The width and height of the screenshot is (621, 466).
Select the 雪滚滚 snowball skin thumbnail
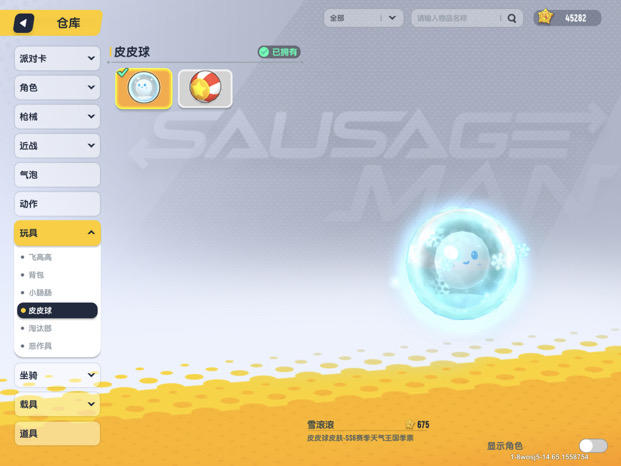tap(144, 88)
